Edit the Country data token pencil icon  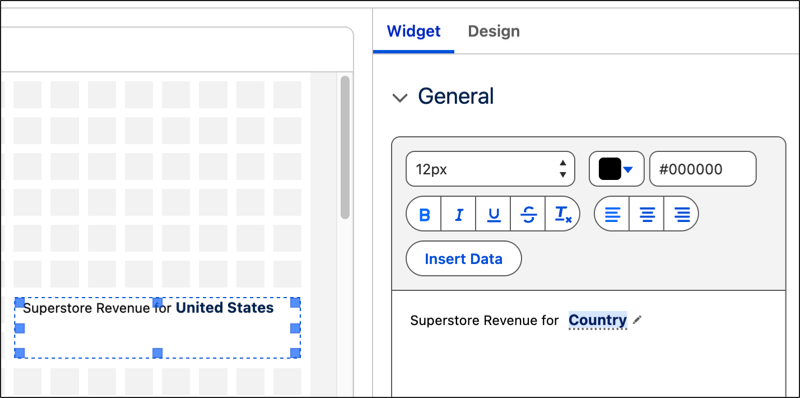coord(637,320)
